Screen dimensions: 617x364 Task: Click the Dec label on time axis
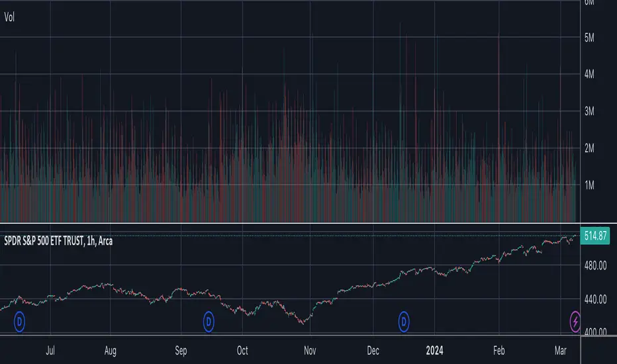point(373,350)
